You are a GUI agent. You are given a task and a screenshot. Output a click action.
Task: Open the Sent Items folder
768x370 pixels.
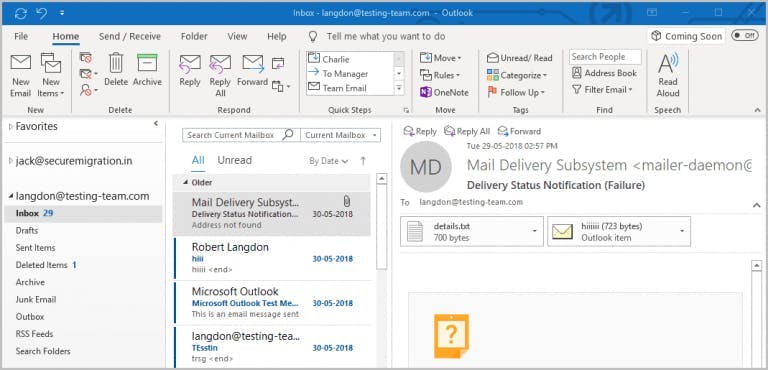point(35,247)
